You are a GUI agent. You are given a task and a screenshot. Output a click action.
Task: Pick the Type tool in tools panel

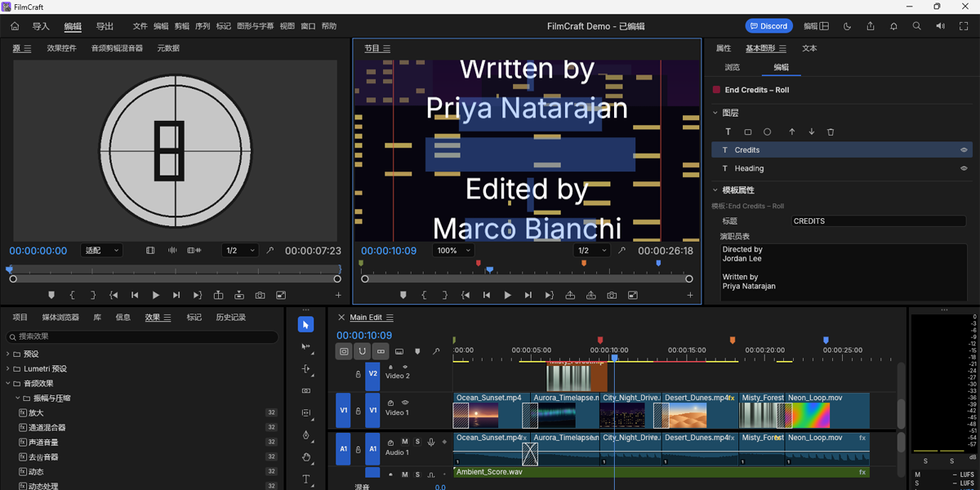coord(305,479)
